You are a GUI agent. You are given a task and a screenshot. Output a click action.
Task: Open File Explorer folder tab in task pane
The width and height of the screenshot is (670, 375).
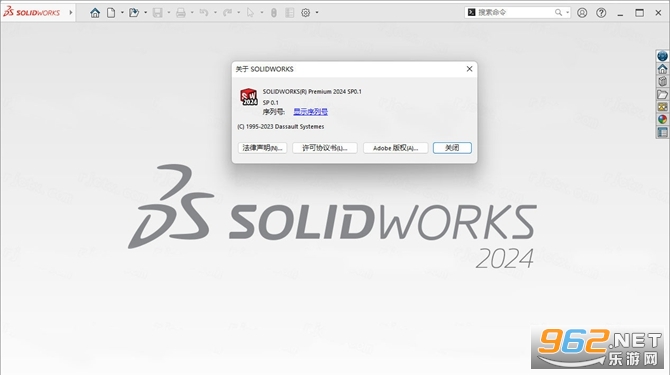[x=662, y=94]
